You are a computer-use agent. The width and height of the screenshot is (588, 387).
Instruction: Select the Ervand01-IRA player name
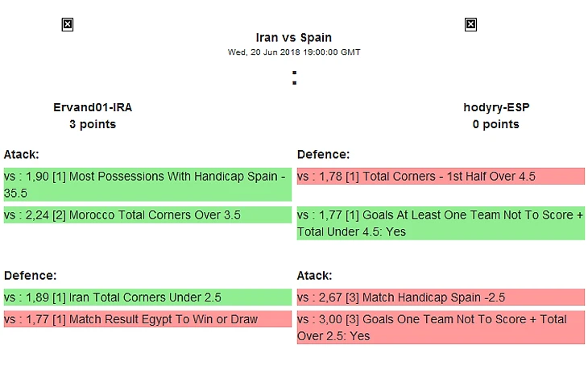point(92,107)
